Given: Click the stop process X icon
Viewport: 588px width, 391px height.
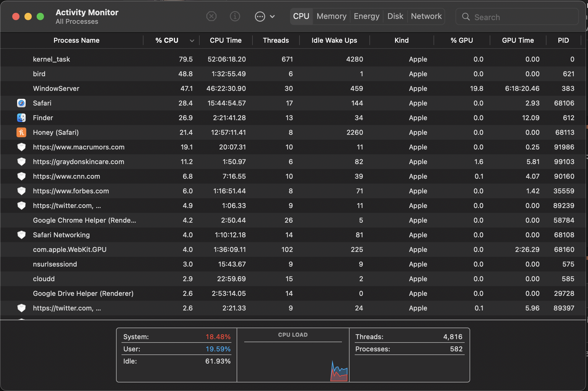Looking at the screenshot, I should pos(211,16).
